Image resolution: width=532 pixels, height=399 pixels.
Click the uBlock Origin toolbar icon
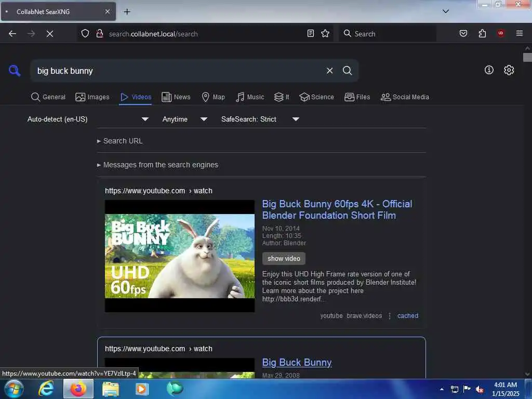tap(501, 33)
